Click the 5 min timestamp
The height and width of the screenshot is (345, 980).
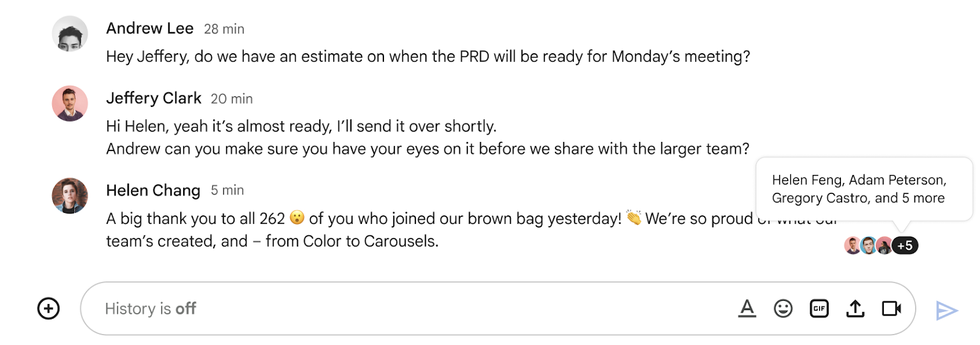[227, 191]
